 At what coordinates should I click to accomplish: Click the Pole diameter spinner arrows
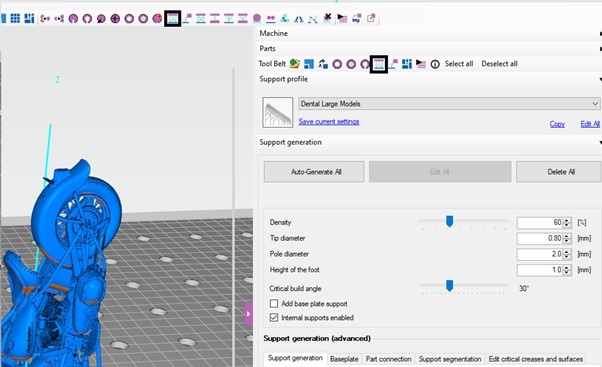[567, 254]
